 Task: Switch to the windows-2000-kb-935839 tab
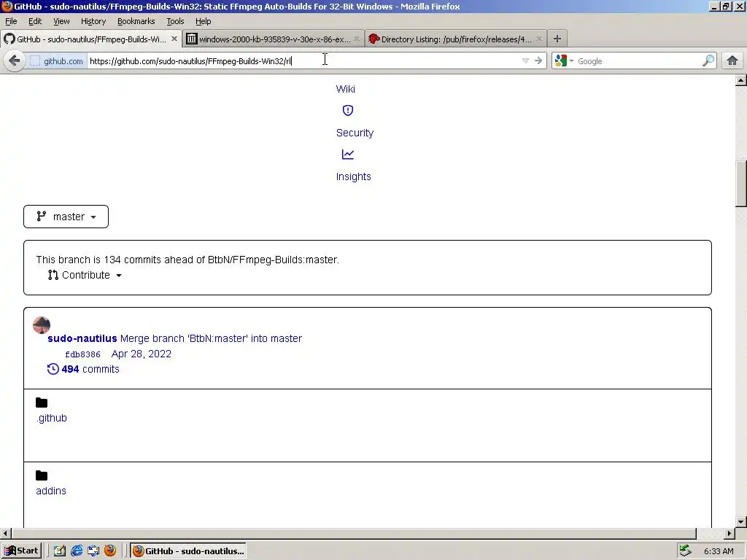[274, 39]
